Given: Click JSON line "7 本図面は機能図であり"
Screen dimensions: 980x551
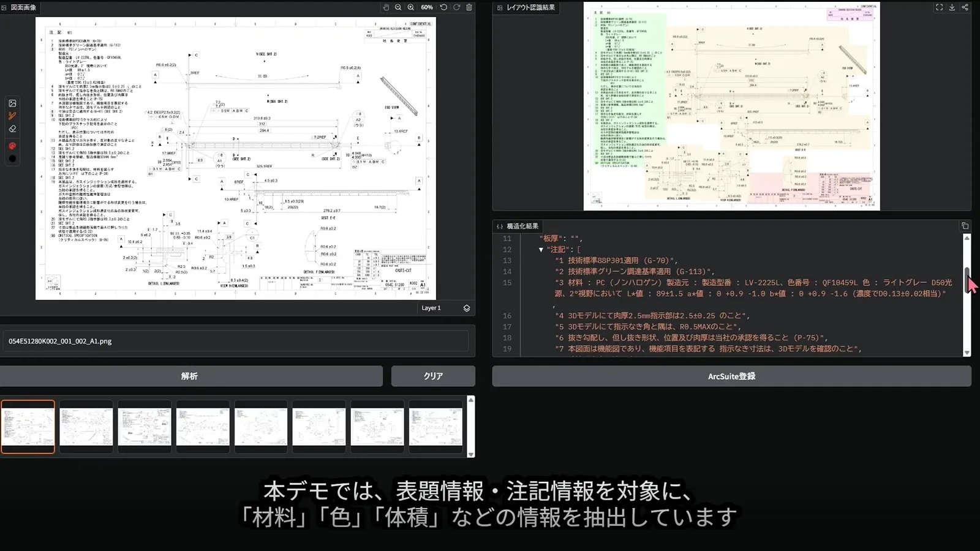Looking at the screenshot, I should click(709, 349).
